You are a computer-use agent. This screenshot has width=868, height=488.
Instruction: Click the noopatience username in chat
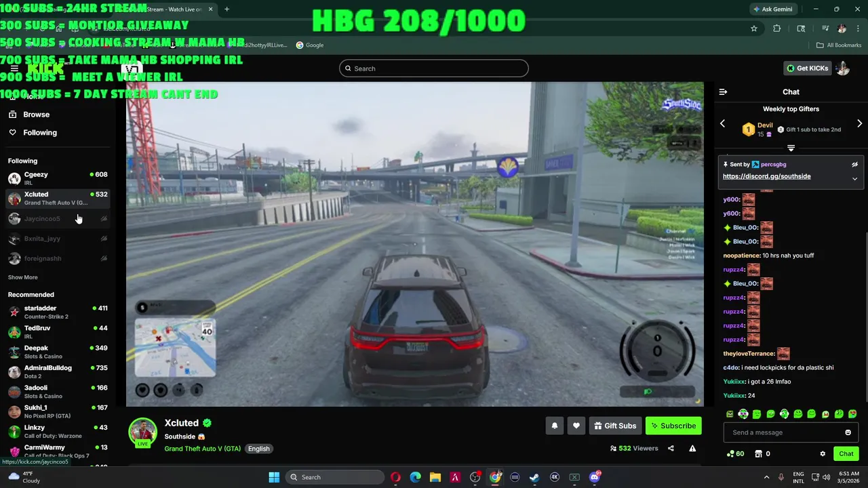pos(742,256)
